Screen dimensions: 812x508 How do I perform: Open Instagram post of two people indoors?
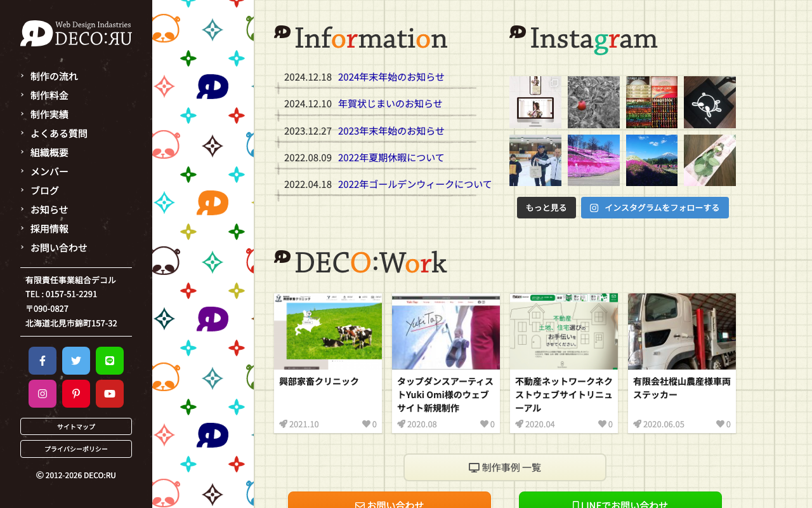[535, 160]
